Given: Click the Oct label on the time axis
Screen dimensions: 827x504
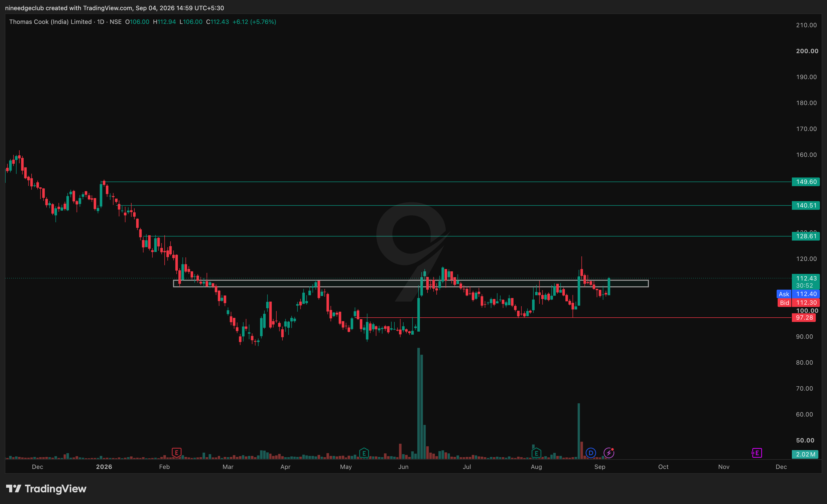Looking at the screenshot, I should coord(663,467).
